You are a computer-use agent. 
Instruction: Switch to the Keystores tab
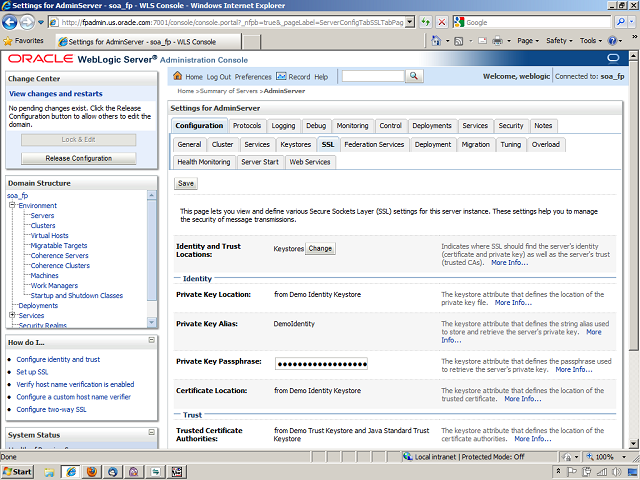tap(295, 144)
